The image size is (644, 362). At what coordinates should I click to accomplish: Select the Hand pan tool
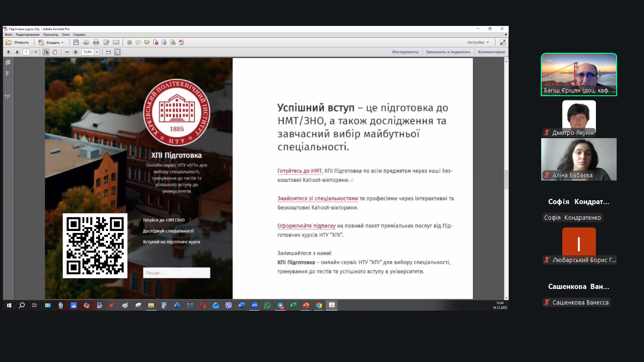point(55,52)
